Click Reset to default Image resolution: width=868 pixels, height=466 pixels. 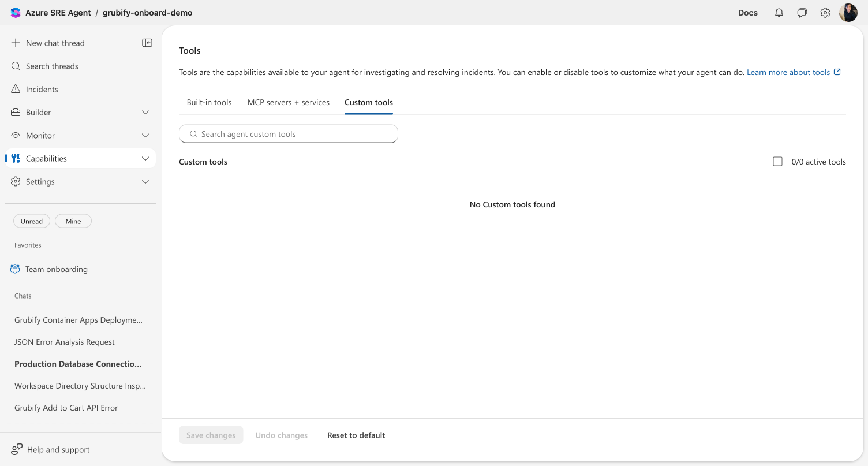coord(356,435)
